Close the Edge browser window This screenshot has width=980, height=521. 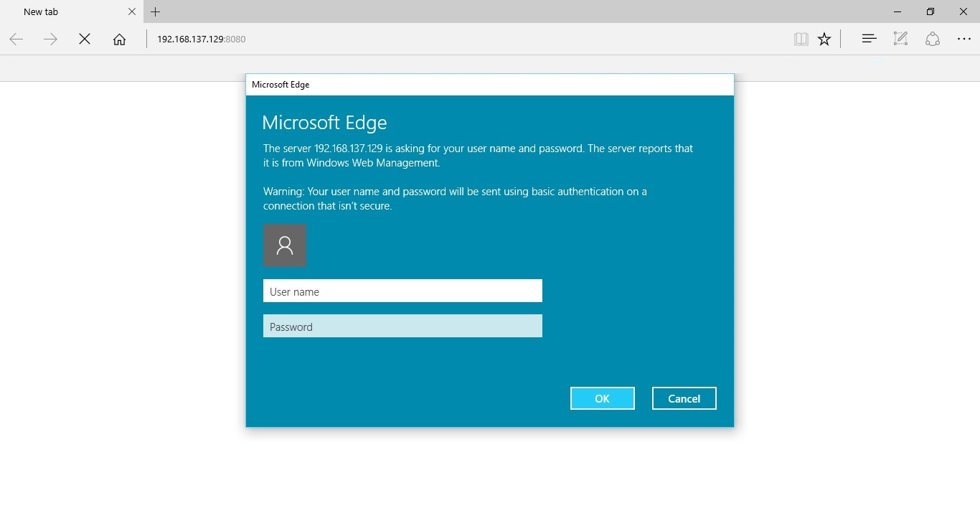[x=963, y=11]
